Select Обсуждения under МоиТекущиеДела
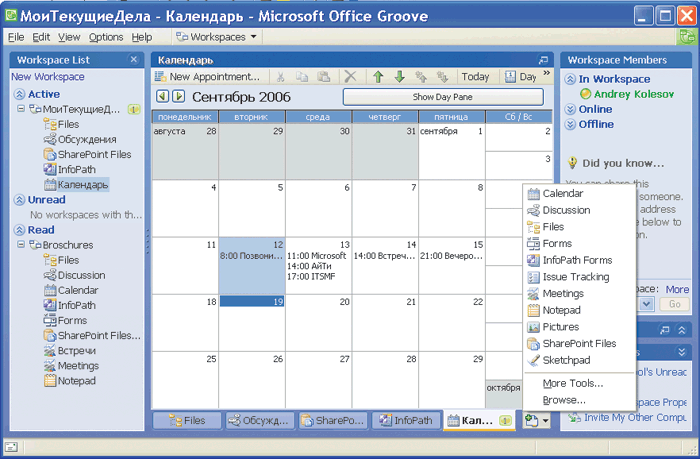The image size is (700, 459). coord(80,140)
